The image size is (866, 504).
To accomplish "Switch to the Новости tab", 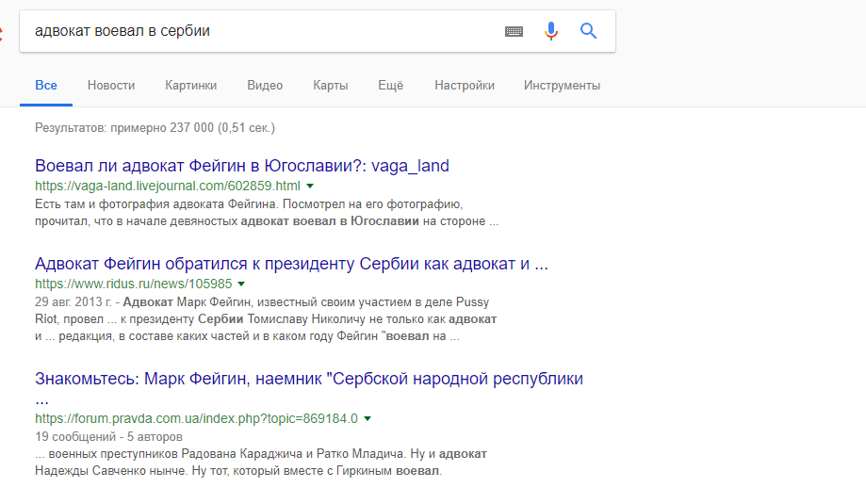I will point(111,86).
